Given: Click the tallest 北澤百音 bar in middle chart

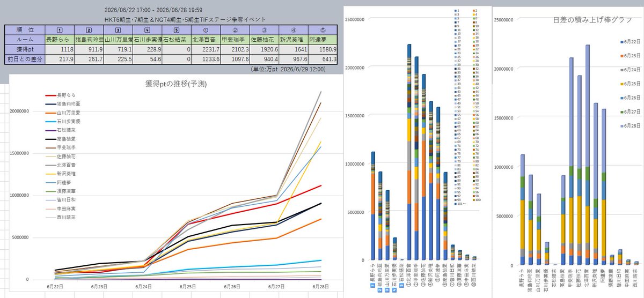Looking at the screenshot, I should pos(409,152).
